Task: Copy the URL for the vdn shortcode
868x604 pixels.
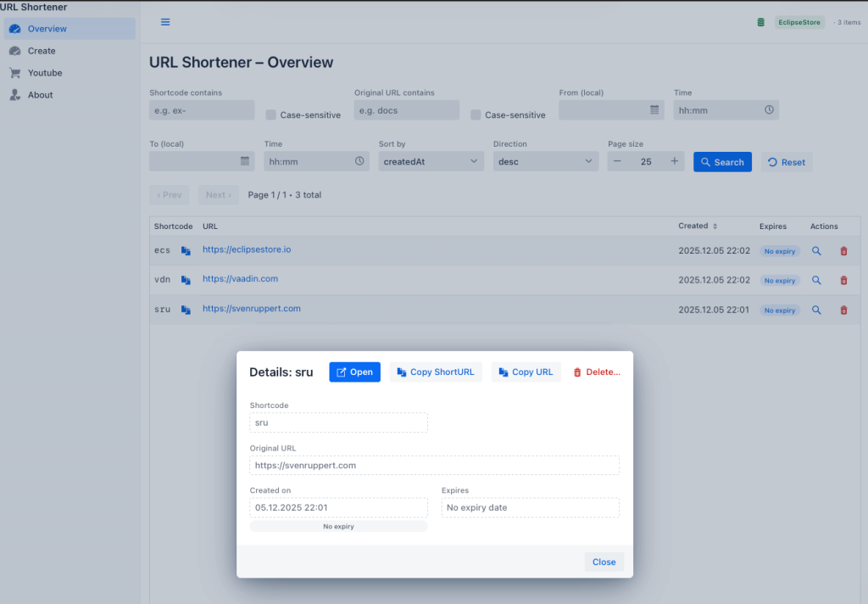Action: point(185,280)
